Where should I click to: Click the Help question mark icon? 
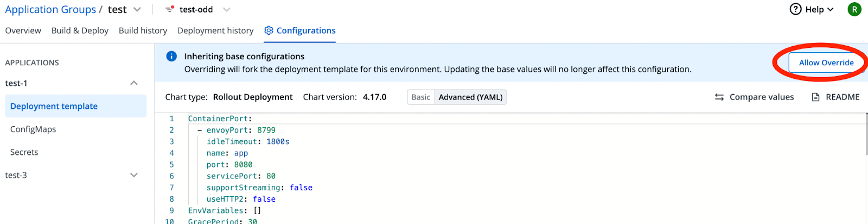tap(795, 9)
